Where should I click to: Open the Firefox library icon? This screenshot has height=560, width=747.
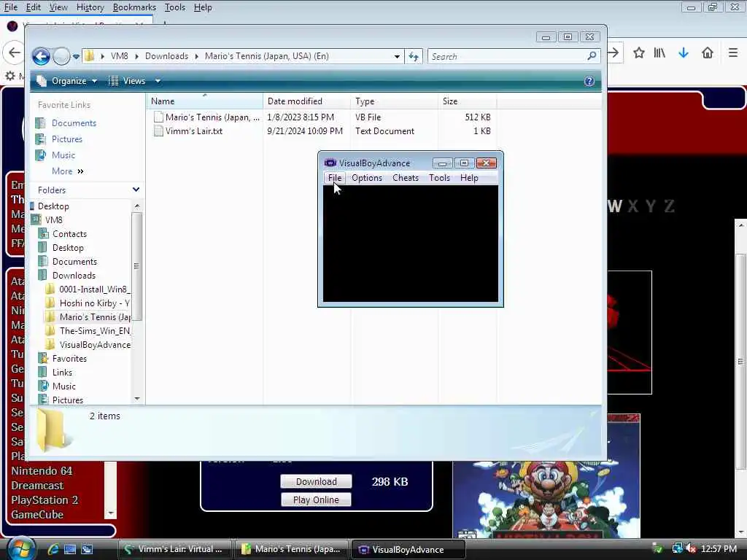659,52
